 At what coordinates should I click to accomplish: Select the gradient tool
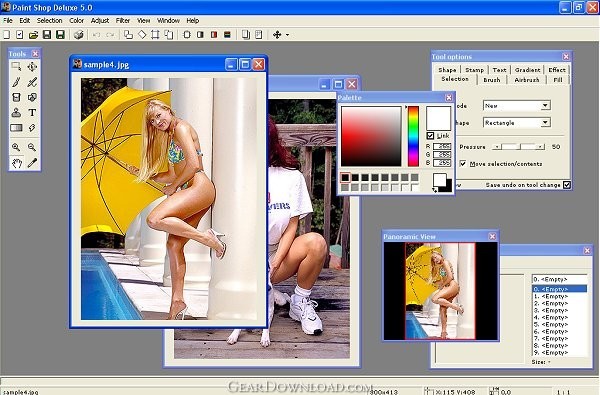[x=16, y=128]
